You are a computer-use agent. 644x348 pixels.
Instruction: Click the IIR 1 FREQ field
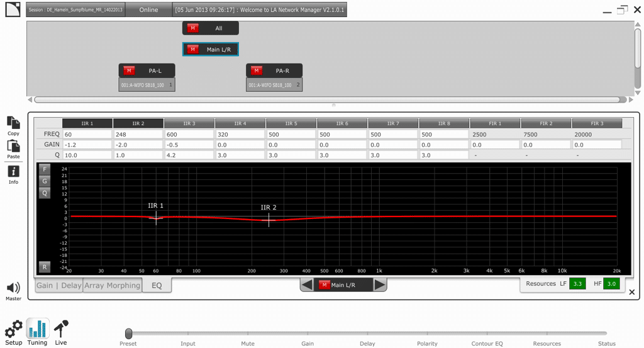[x=87, y=134]
